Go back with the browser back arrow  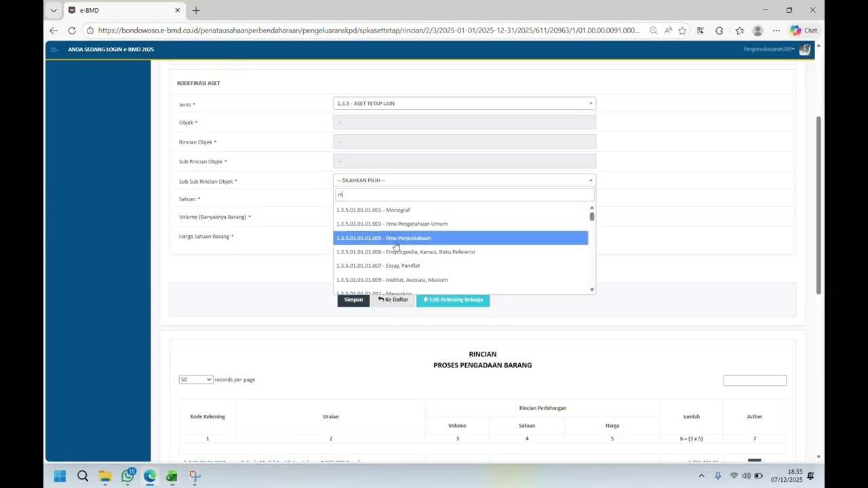click(54, 30)
